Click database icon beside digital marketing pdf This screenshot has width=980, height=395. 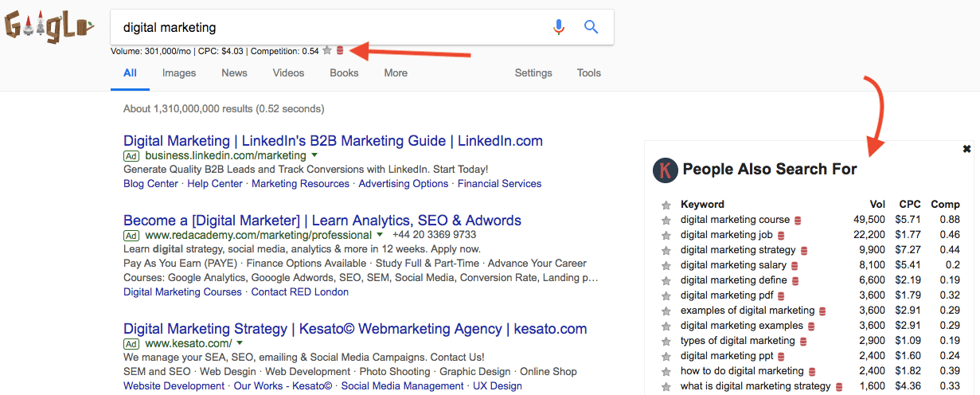click(782, 295)
